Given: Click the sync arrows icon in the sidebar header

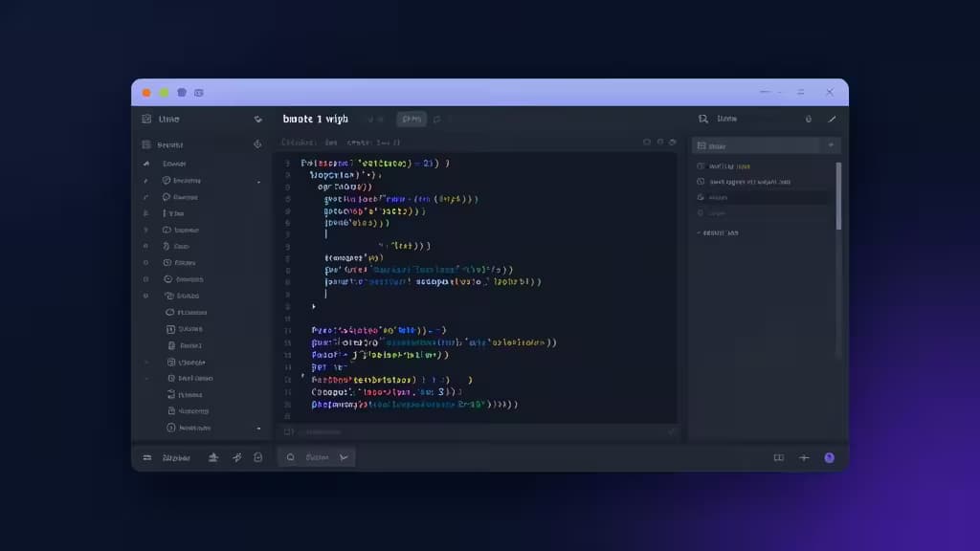Looking at the screenshot, I should [x=258, y=119].
